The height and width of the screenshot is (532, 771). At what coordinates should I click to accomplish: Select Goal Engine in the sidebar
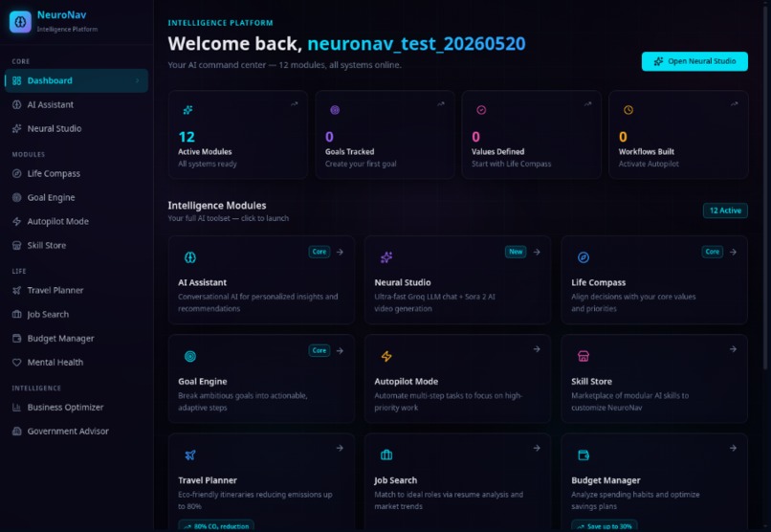tap(77, 198)
